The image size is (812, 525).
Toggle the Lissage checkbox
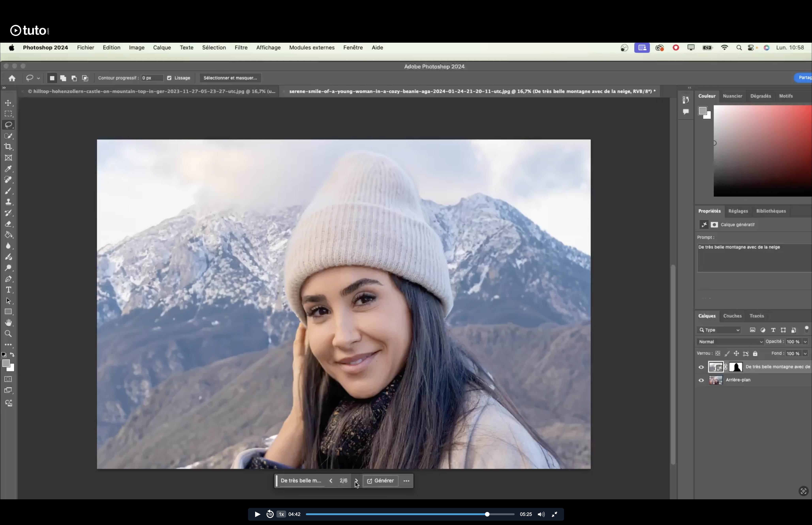tap(169, 78)
